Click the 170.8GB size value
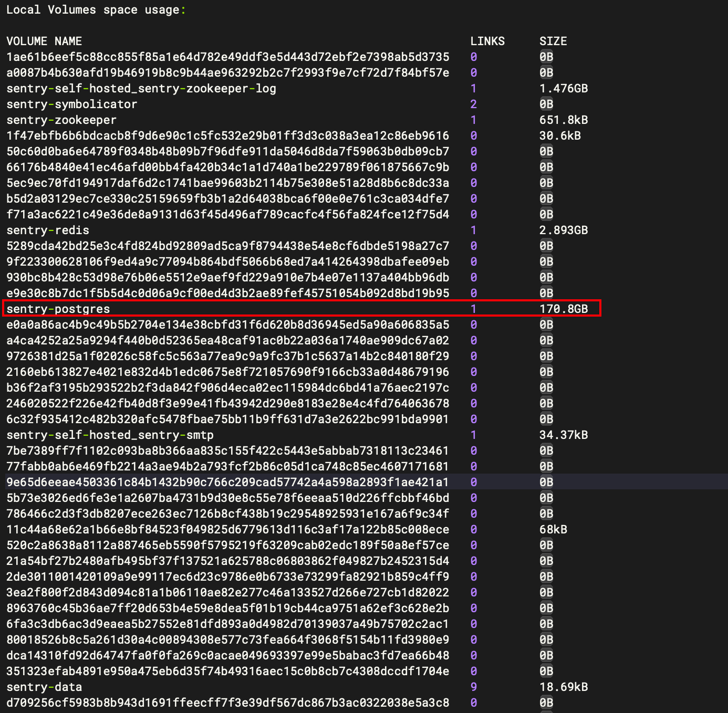This screenshot has width=728, height=713. (x=564, y=309)
